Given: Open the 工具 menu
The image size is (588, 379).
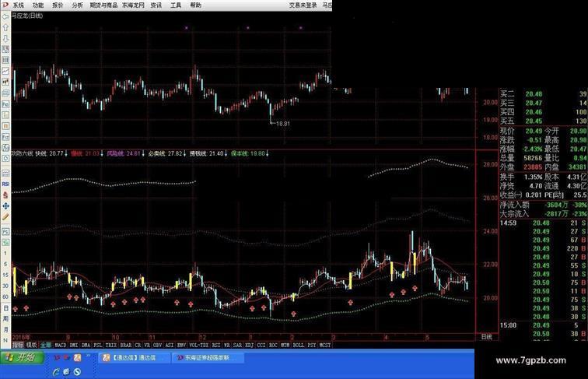Looking at the screenshot, I should coord(176,5).
